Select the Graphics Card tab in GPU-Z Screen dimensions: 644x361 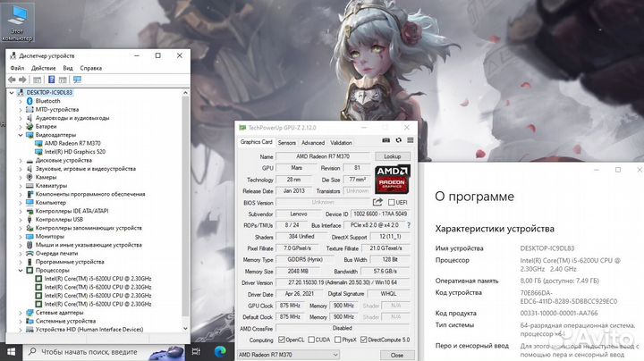point(257,142)
